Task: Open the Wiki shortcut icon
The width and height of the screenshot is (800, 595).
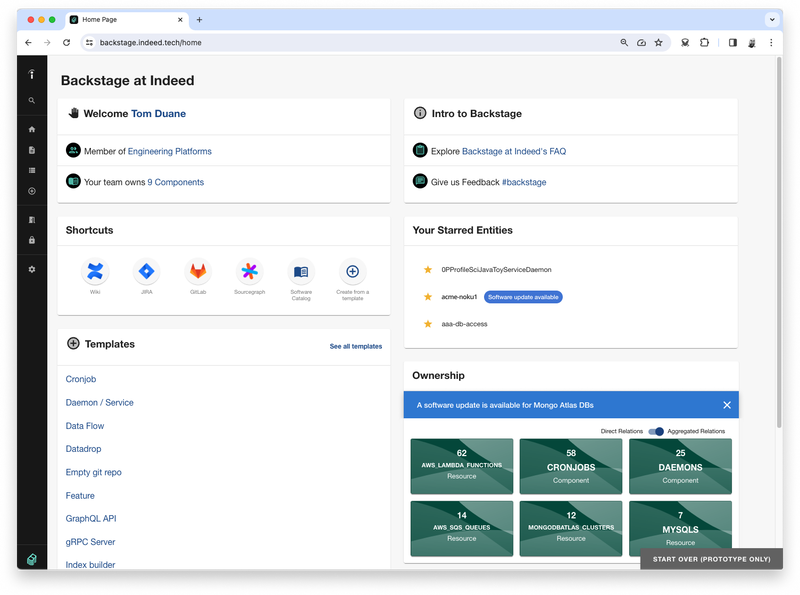Action: point(95,271)
